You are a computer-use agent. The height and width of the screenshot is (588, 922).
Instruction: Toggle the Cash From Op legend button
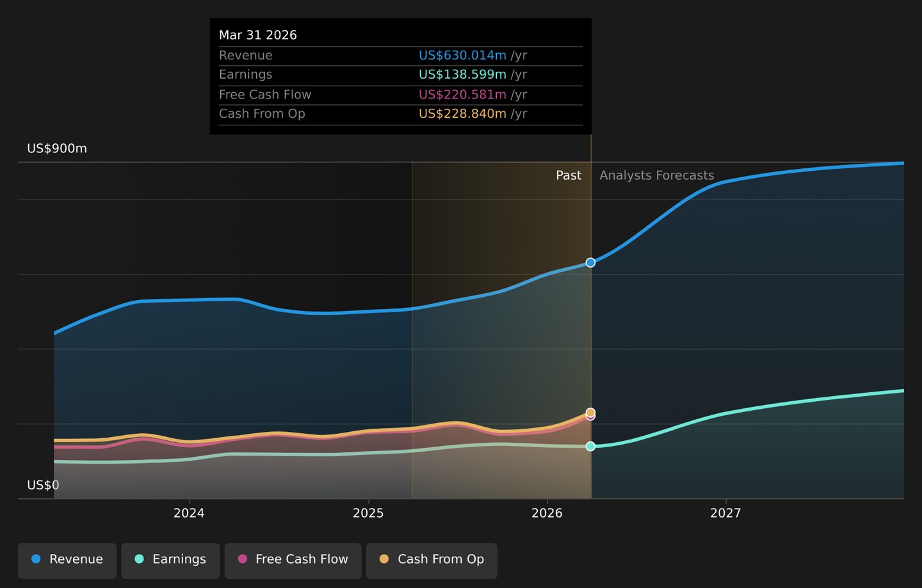pos(432,560)
